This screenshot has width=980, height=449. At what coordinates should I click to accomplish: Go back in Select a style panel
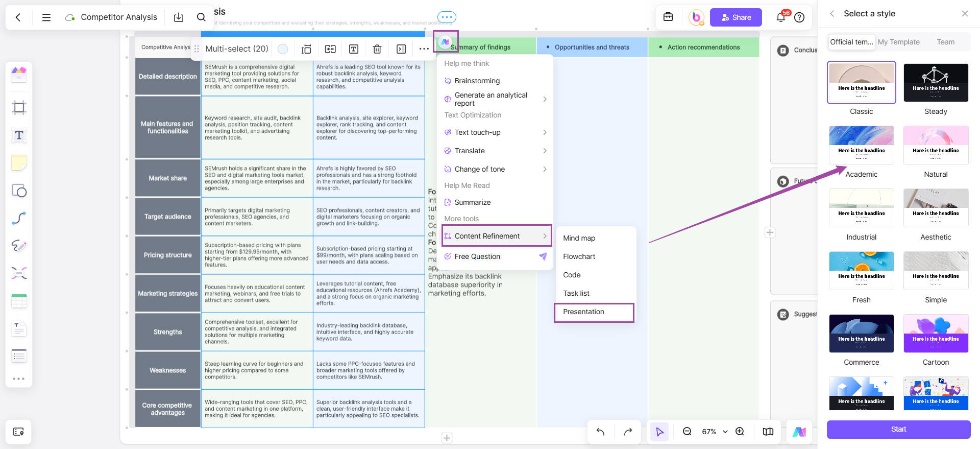coord(832,14)
